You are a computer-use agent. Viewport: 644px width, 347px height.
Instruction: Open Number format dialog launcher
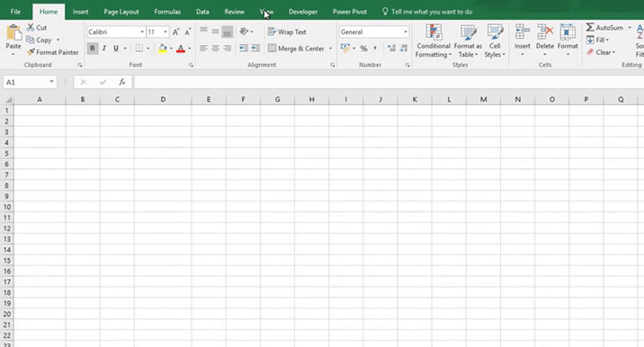(407, 65)
